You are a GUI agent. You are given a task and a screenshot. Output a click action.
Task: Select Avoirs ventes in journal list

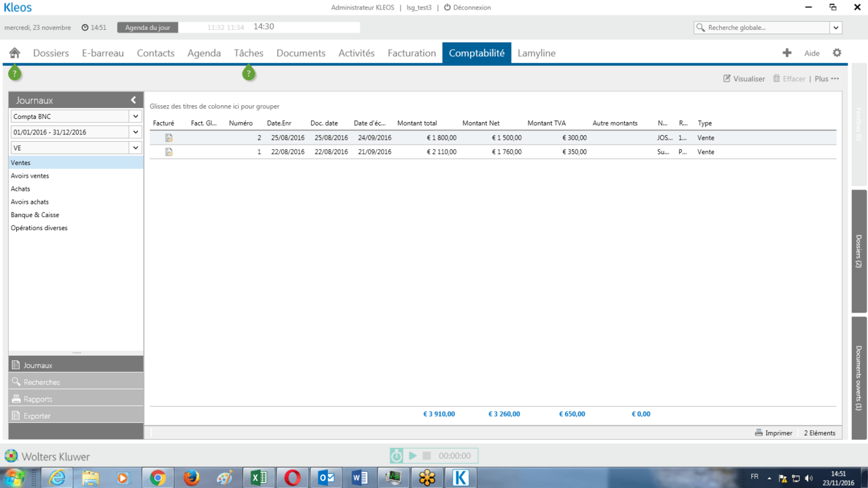click(x=30, y=176)
